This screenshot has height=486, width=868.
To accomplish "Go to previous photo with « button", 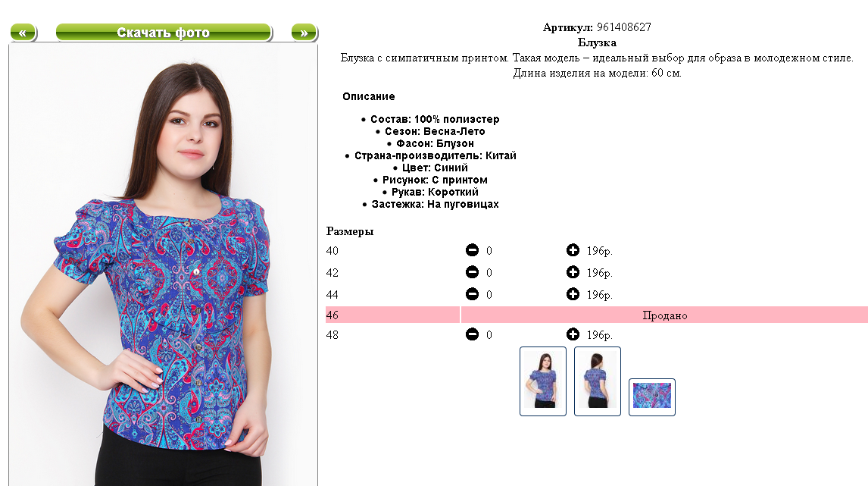I will tap(23, 33).
